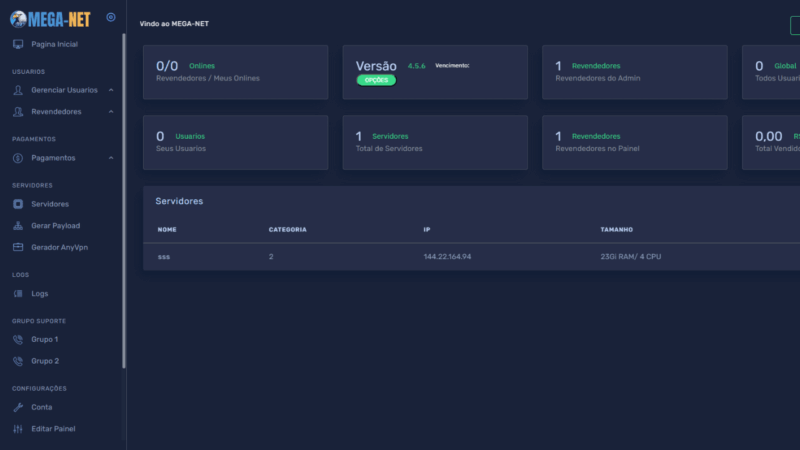The image size is (800, 450).
Task: Click the Seus Usuarios card
Action: pyautogui.click(x=236, y=142)
